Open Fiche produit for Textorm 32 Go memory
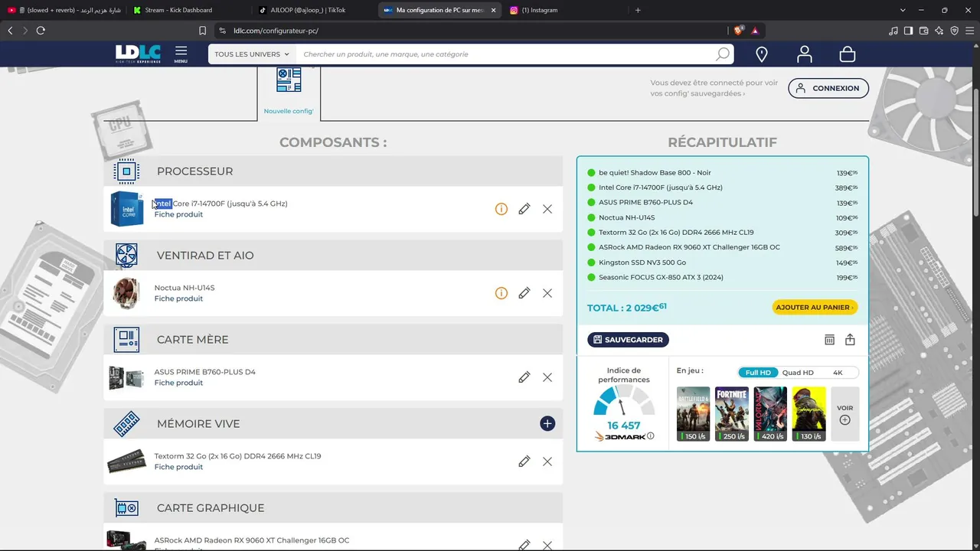The width and height of the screenshot is (980, 551). [x=178, y=467]
